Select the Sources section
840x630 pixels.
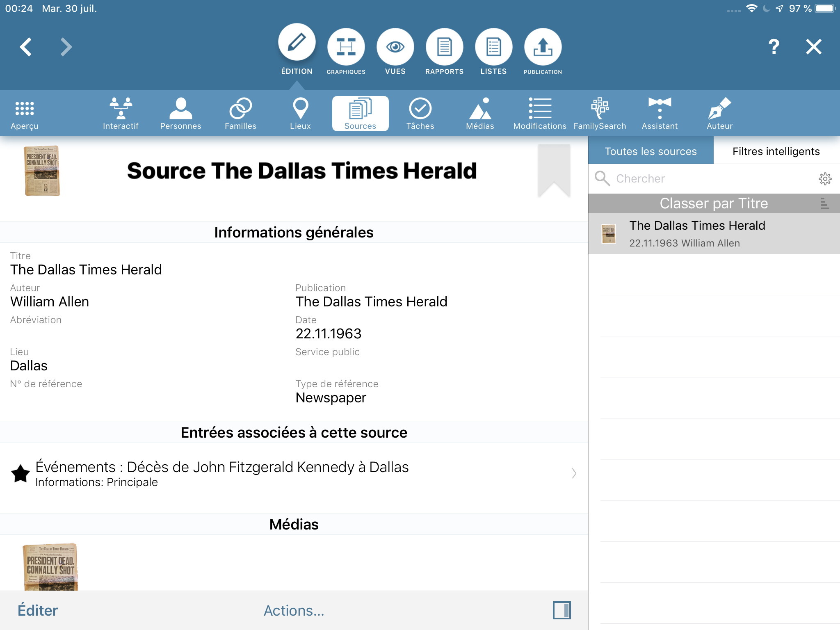[360, 114]
